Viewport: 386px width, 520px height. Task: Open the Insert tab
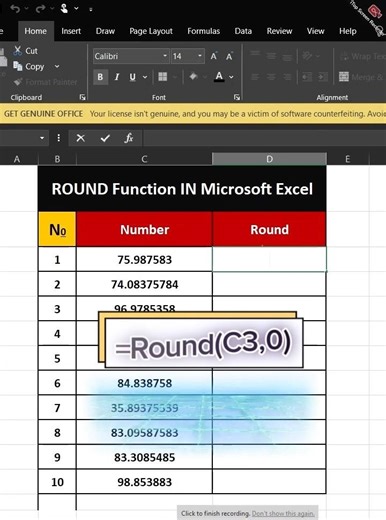(x=71, y=31)
